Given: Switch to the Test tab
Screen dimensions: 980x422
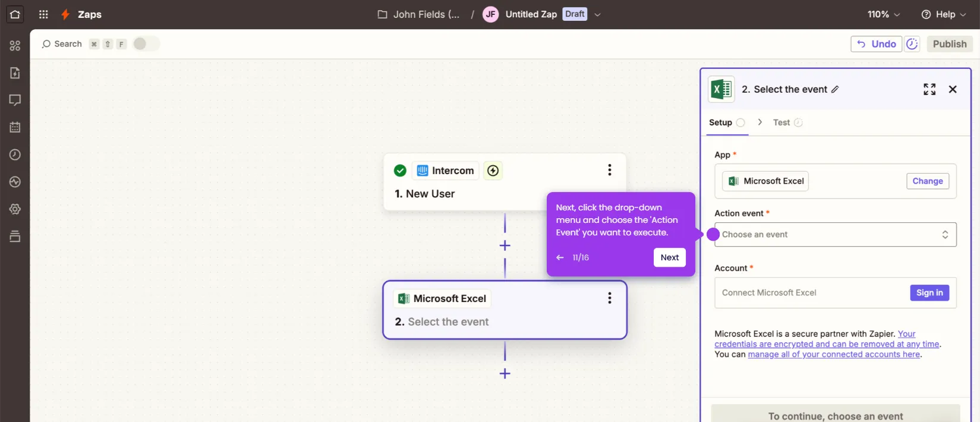Looking at the screenshot, I should click(x=787, y=122).
